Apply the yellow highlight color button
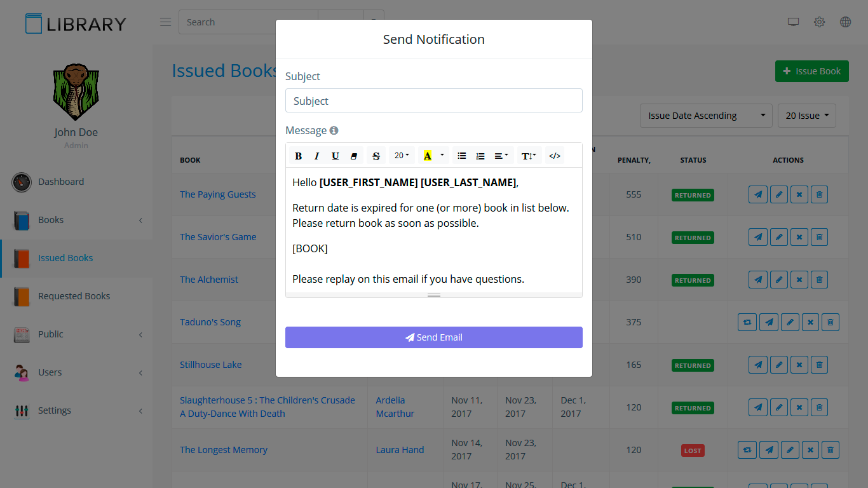This screenshot has height=488, width=868. pos(428,156)
